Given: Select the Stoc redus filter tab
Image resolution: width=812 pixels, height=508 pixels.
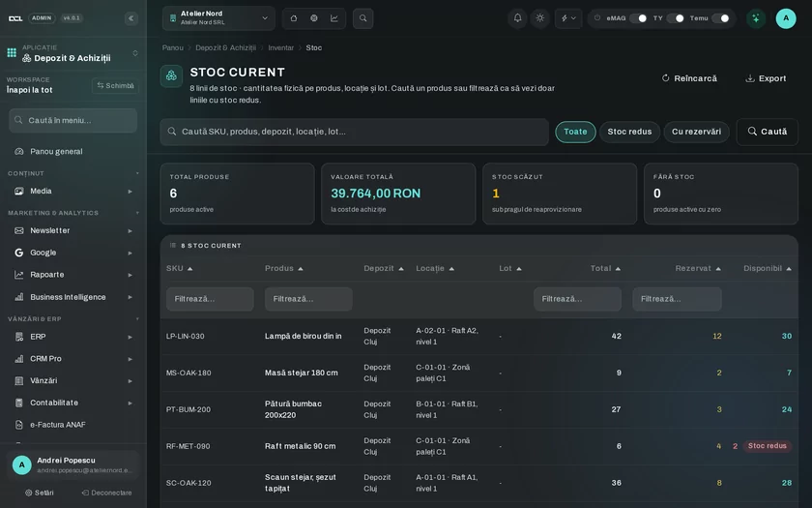Looking at the screenshot, I should (x=629, y=132).
